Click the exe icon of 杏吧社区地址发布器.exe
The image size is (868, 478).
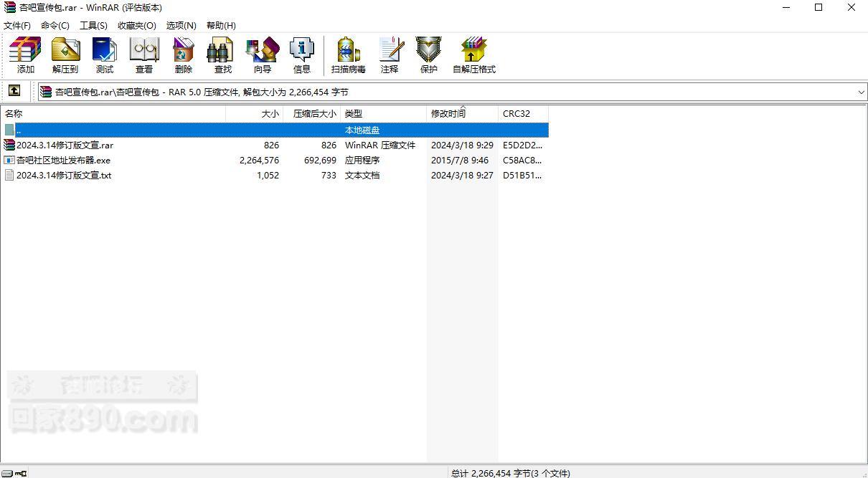click(9, 160)
